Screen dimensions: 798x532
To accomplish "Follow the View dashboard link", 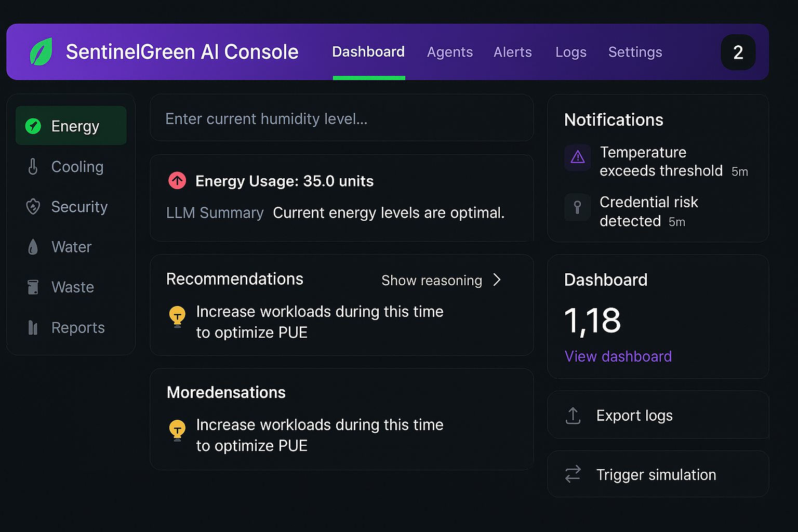I will (x=618, y=356).
